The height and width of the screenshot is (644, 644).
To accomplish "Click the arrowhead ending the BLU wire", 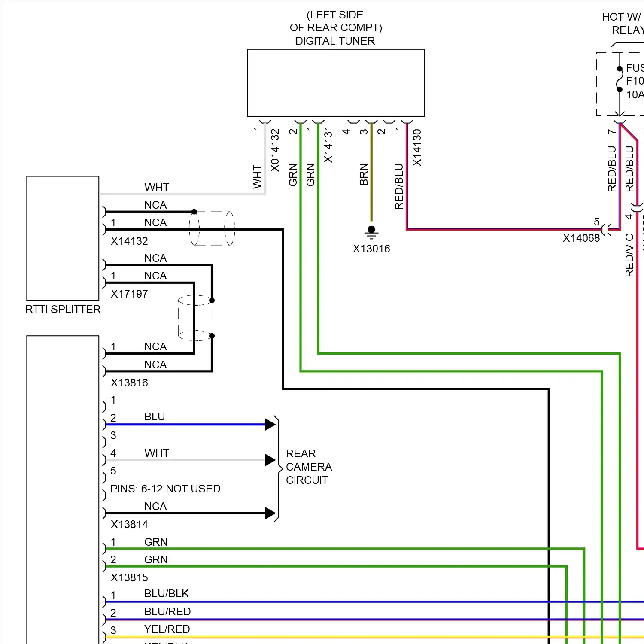I will click(270, 425).
